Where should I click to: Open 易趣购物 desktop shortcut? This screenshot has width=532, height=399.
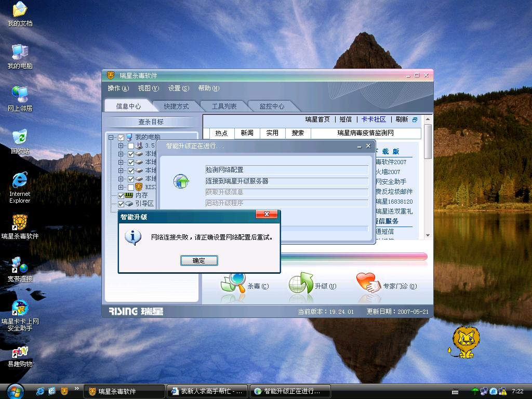click(20, 357)
